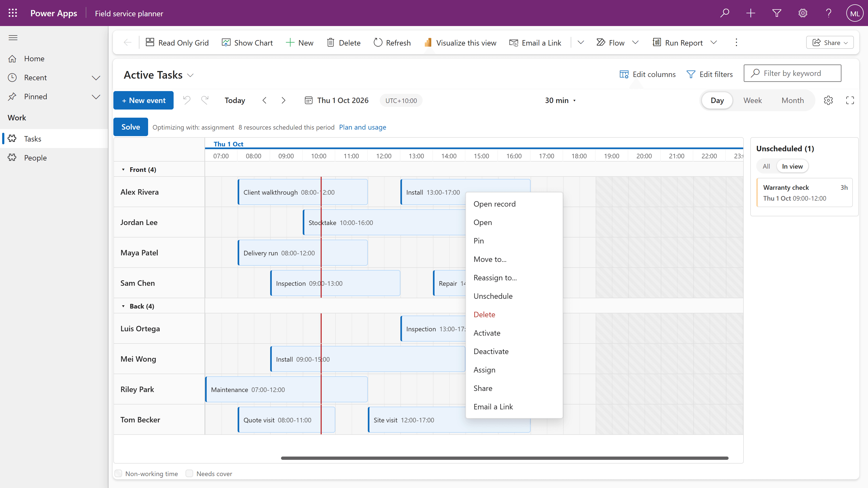Open the scheduler settings gear near Month
This screenshot has height=488, width=868.
coord(828,100)
